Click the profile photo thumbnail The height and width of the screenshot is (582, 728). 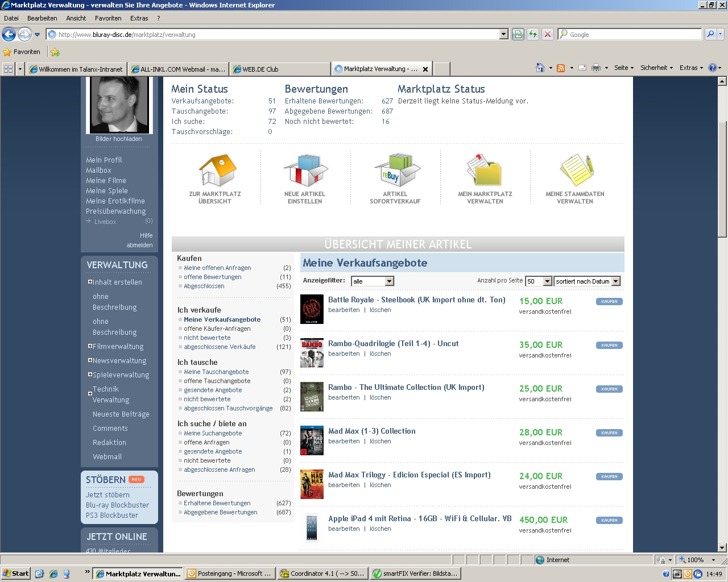[x=119, y=105]
